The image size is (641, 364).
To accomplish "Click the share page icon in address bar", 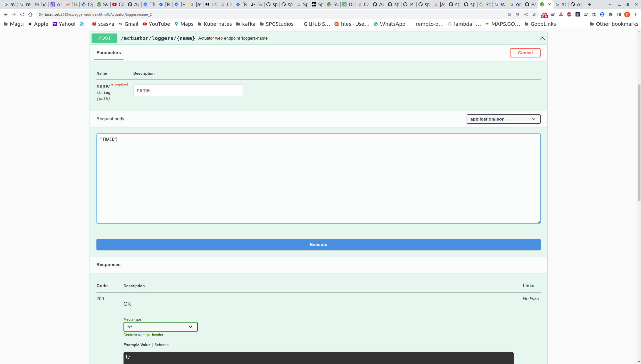I will click(526, 14).
